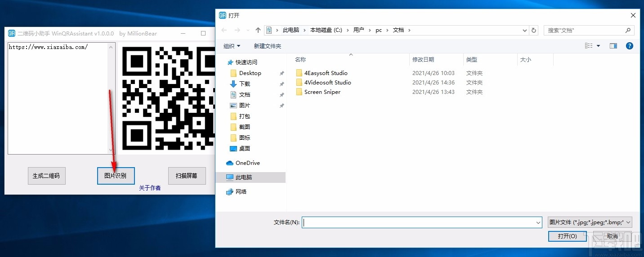Expand the chevron after 文档 in breadcrumb
The height and width of the screenshot is (257, 644).
pos(409,30)
